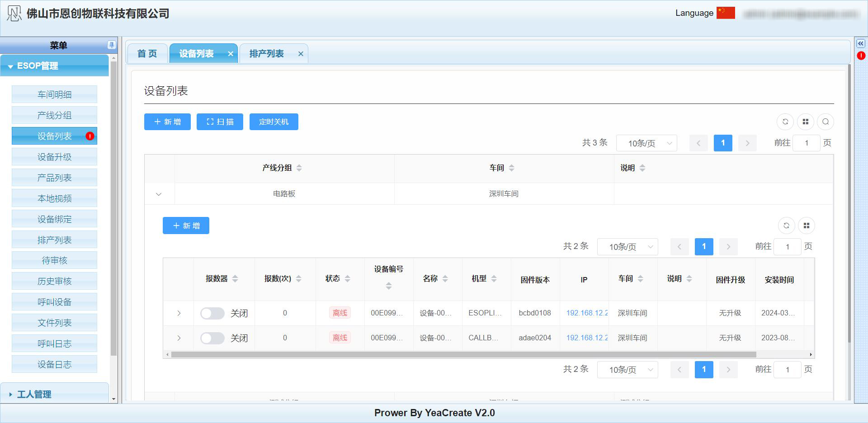Click the 定时关机 button

tap(274, 122)
